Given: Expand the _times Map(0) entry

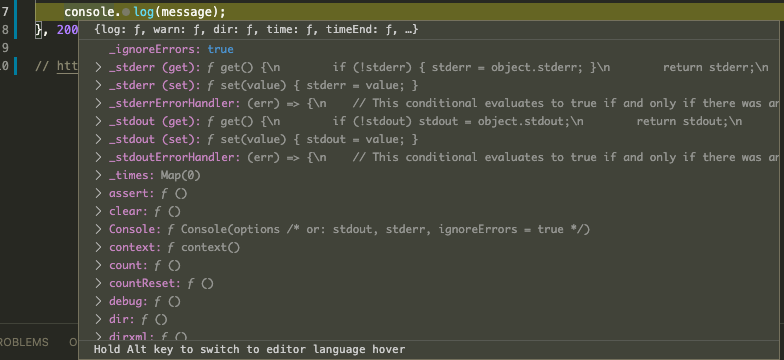Looking at the screenshot, I should 98,176.
